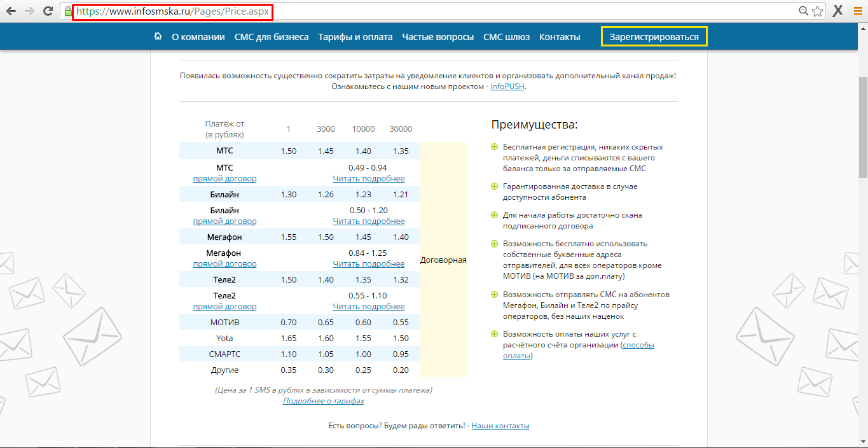Open the Частые вопросы menu item
The height and width of the screenshot is (448, 868).
(x=438, y=37)
